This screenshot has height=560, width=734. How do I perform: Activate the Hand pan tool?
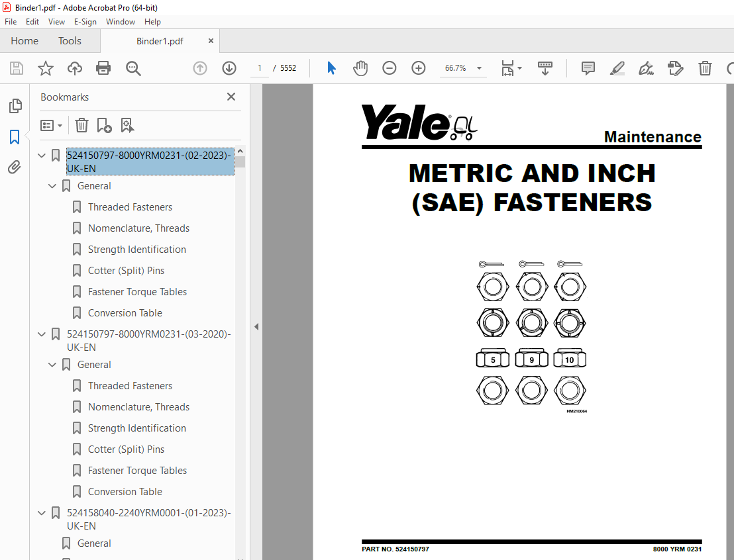tap(360, 68)
